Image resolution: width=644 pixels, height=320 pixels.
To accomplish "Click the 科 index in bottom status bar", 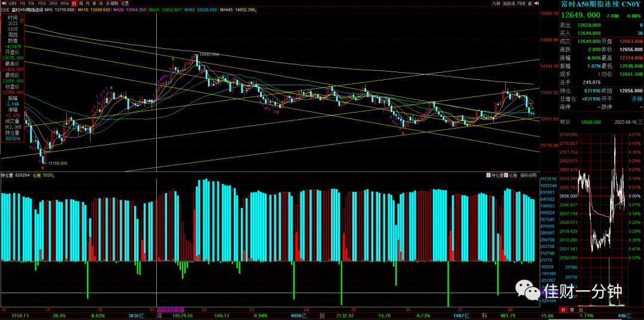I will (485, 316).
